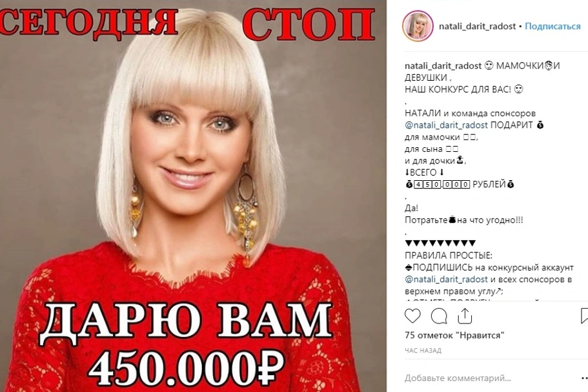Share the post with upload arrow icon
Image resolution: width=588 pixels, height=392 pixels.
tap(465, 316)
